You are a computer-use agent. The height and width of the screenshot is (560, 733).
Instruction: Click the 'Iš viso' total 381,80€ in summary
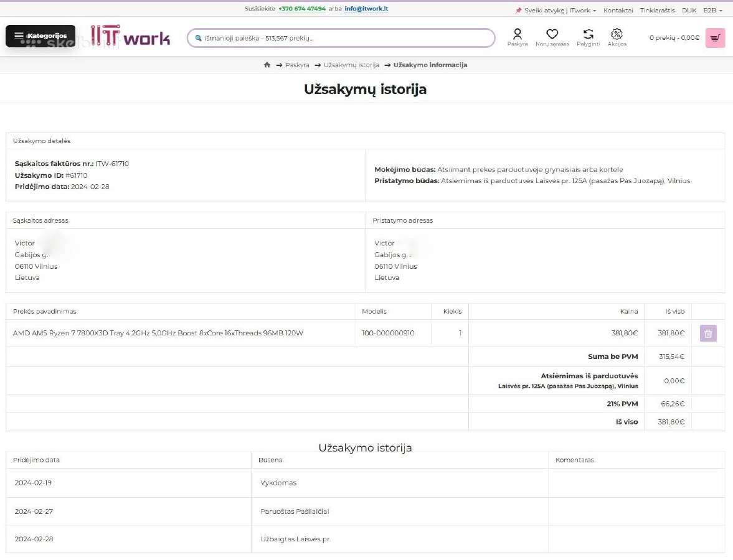pyautogui.click(x=671, y=422)
